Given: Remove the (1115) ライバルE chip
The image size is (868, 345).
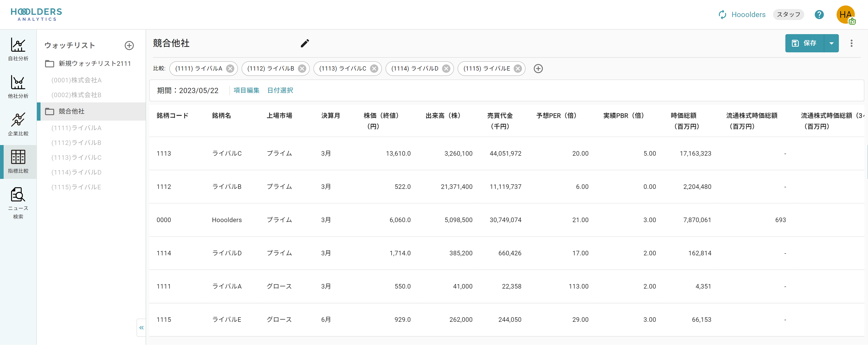Looking at the screenshot, I should (518, 69).
